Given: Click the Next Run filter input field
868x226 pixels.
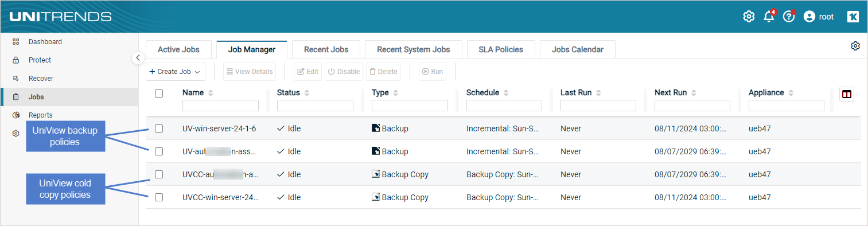Looking at the screenshot, I should click(692, 106).
